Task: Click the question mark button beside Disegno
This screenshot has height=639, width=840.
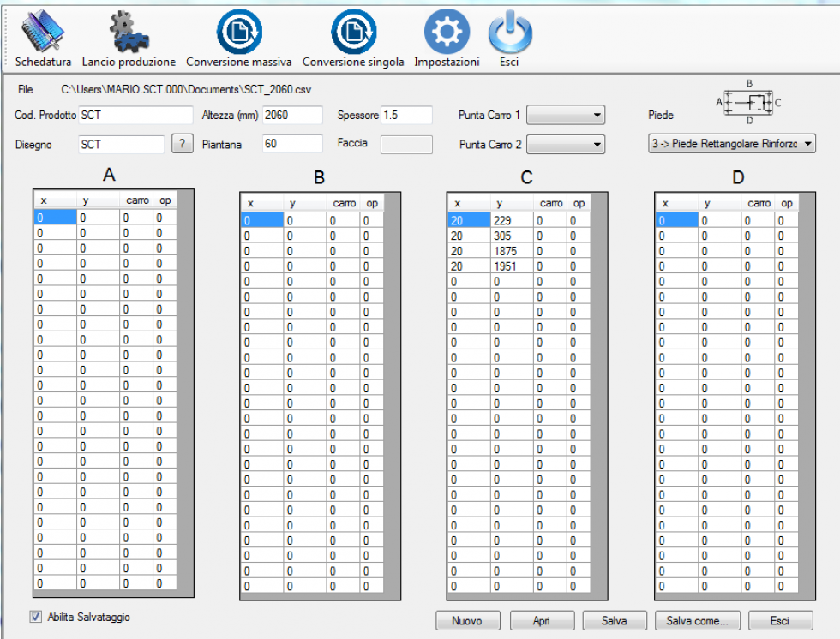Action: pos(182,143)
